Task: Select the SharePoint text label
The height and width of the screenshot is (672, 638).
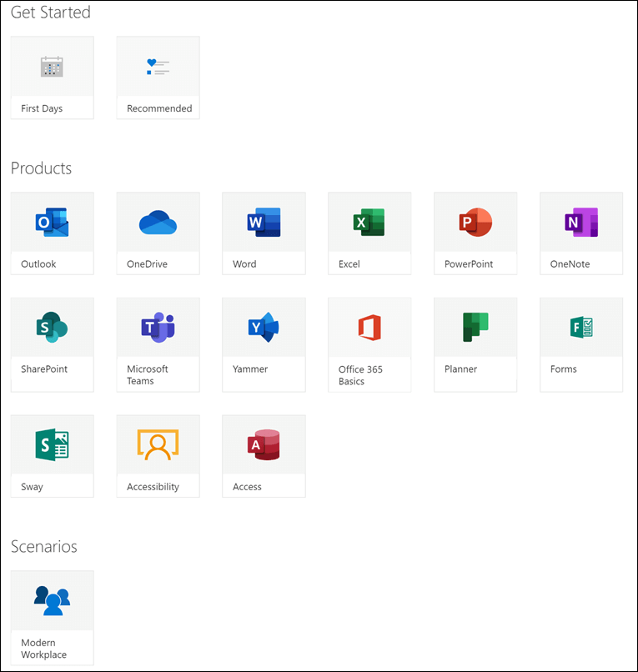Action: tap(44, 369)
